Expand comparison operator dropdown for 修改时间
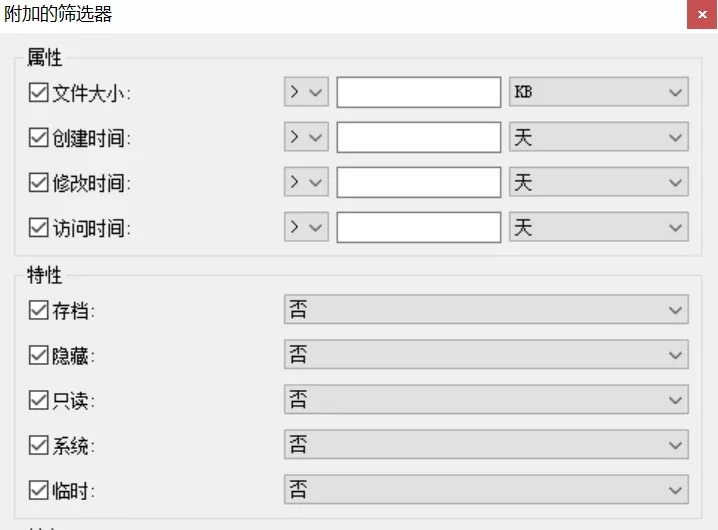Screen dimensions: 718x530 [x=306, y=182]
